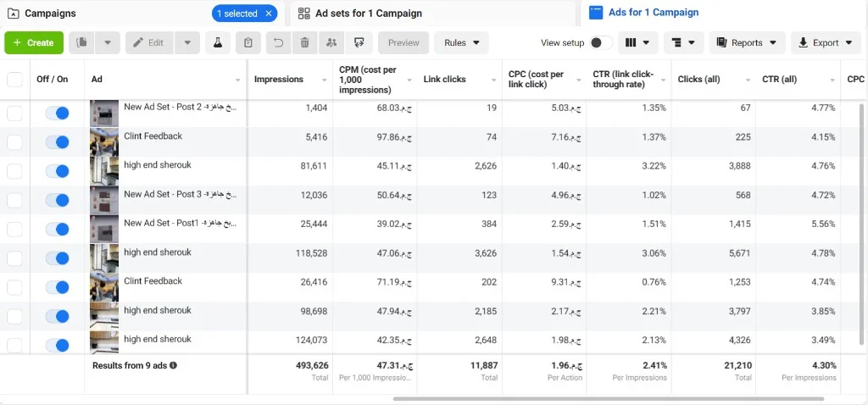Open the columns layout dropdown
This screenshot has width=868, height=405.
click(637, 42)
